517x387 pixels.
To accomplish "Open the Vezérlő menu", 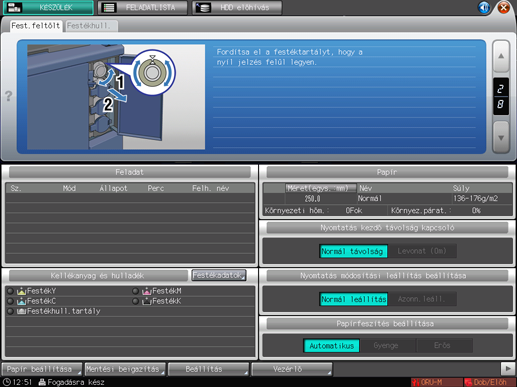I will [x=292, y=369].
